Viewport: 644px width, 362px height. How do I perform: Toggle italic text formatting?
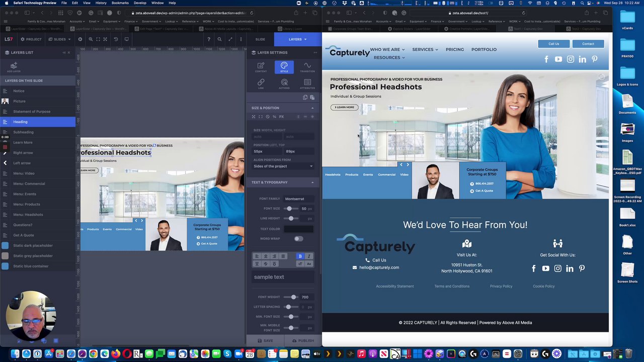(x=309, y=256)
